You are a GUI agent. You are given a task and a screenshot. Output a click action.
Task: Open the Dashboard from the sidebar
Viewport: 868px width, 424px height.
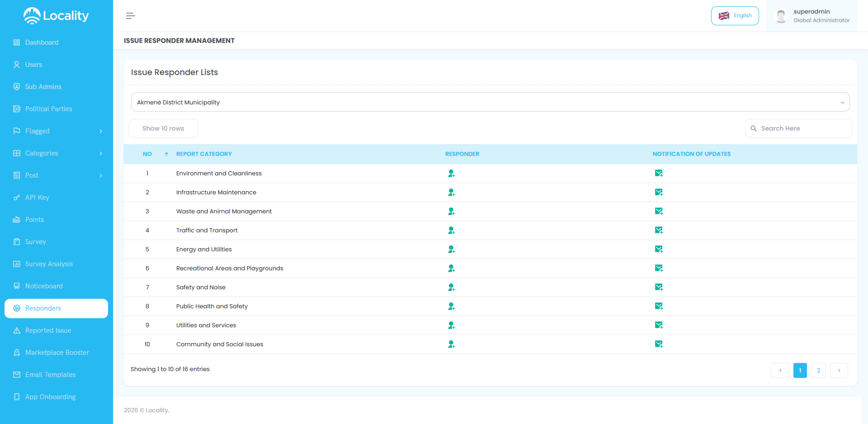[x=42, y=42]
